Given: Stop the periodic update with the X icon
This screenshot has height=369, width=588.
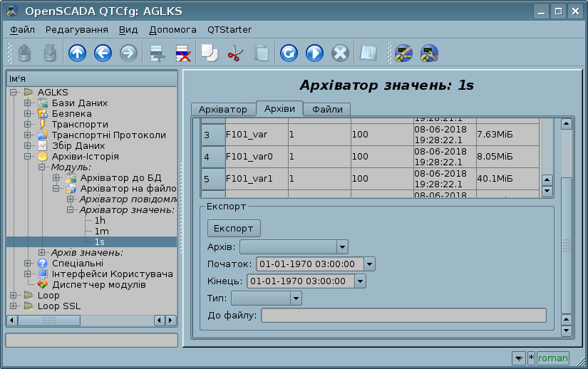Looking at the screenshot, I should (340, 53).
